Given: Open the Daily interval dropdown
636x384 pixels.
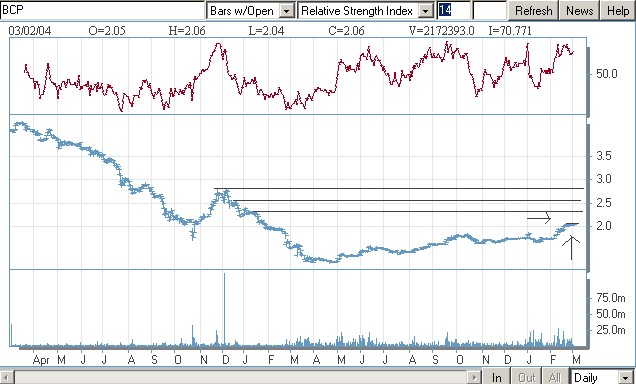Looking at the screenshot, I should [x=602, y=377].
